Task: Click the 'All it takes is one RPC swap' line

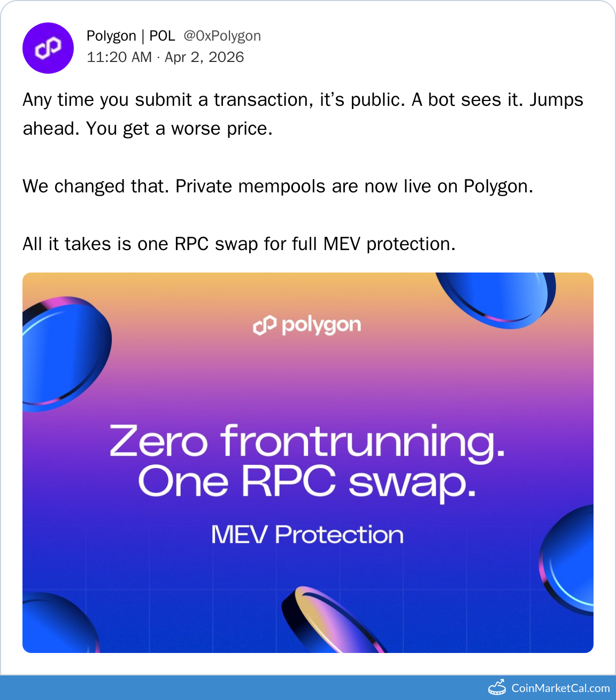Action: [239, 244]
